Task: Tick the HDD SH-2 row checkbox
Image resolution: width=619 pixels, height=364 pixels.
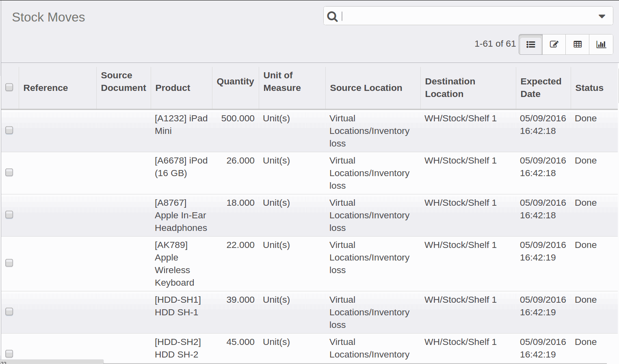Action: 9,353
